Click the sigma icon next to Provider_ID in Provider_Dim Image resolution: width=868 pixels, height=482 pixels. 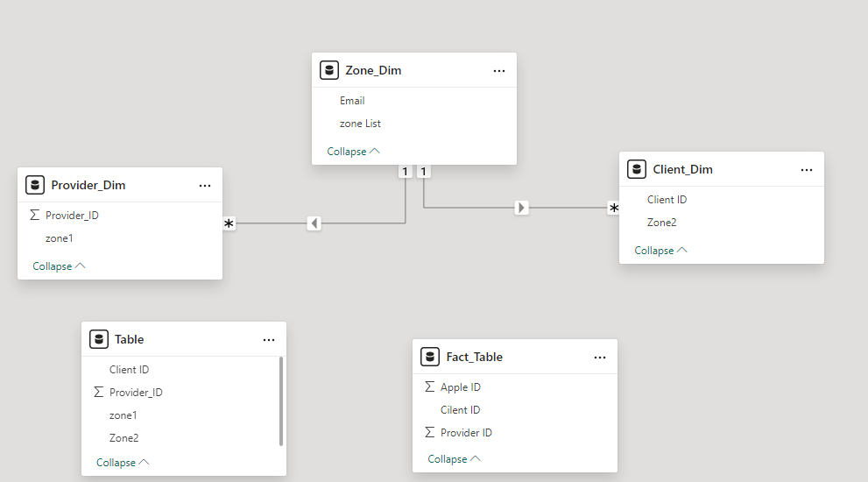[x=34, y=215]
